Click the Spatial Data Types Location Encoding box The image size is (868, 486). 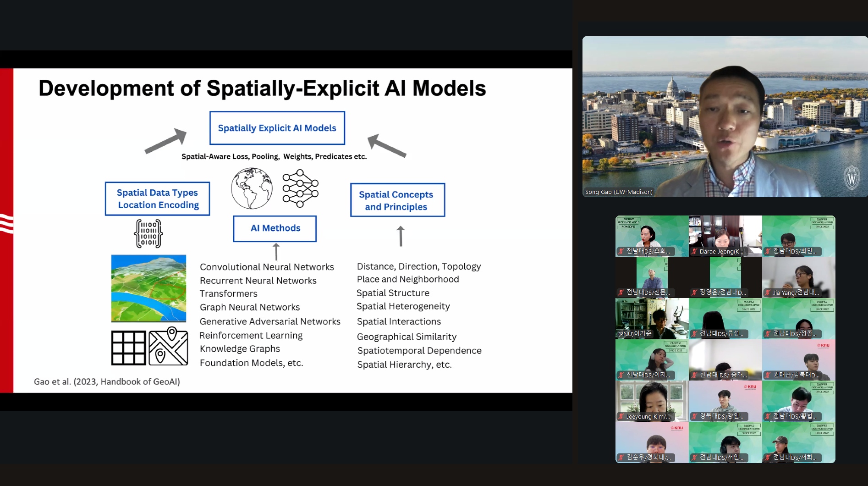pyautogui.click(x=157, y=199)
